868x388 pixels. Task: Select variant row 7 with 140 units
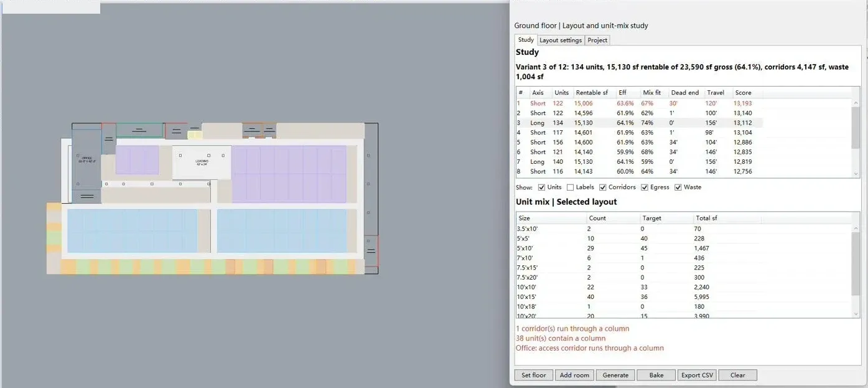(x=640, y=162)
